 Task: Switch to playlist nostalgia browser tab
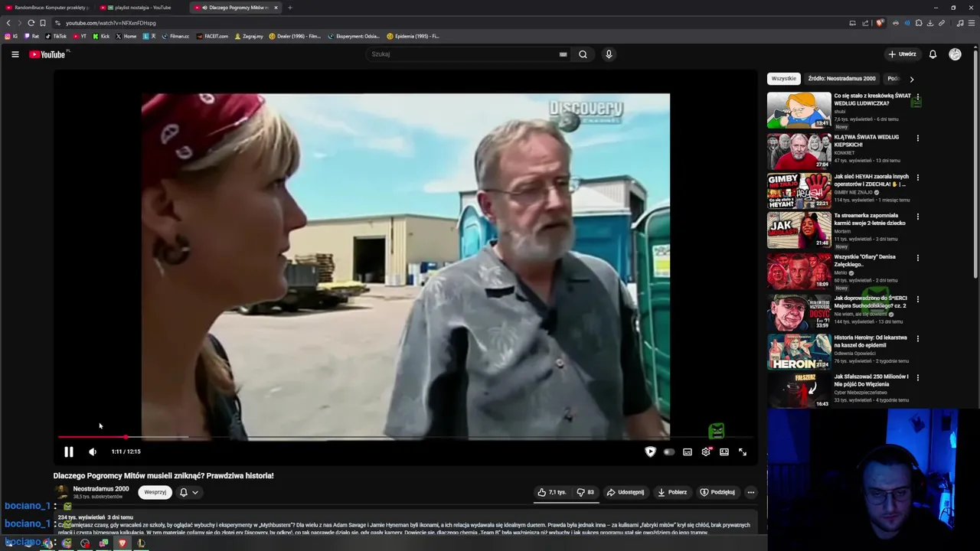[x=142, y=8]
